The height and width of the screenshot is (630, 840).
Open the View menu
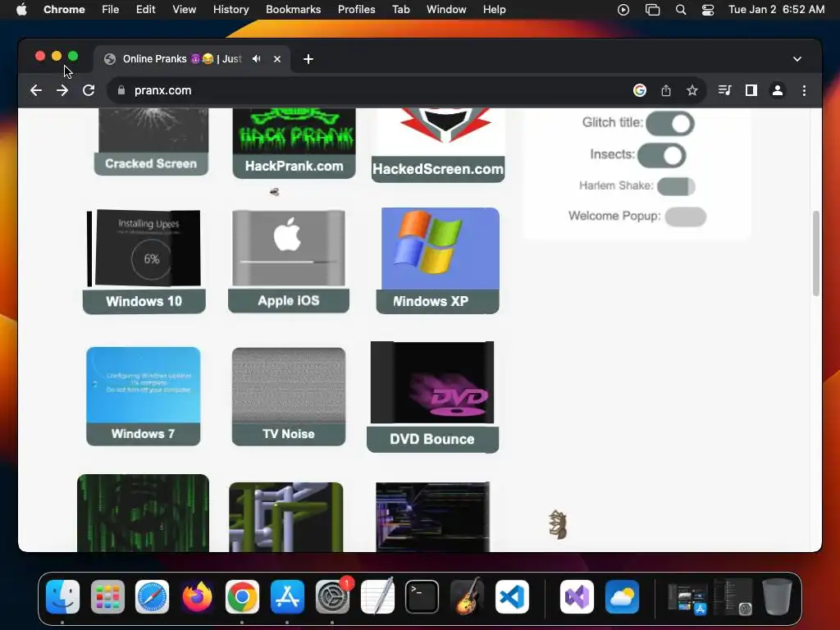click(185, 9)
